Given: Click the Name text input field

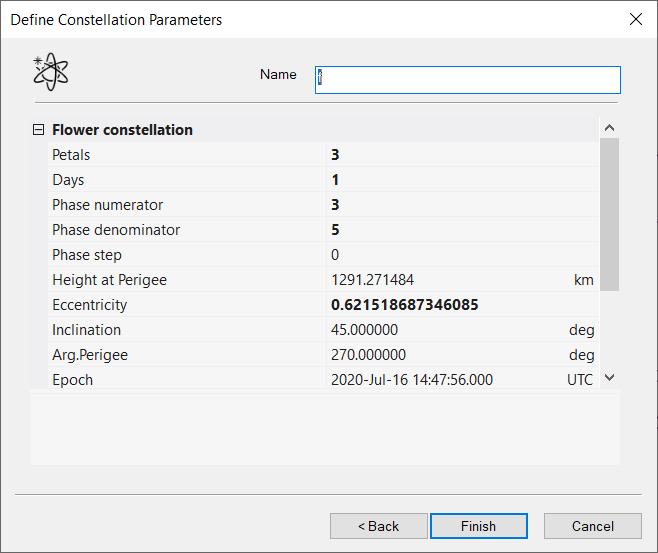Looking at the screenshot, I should 467,80.
